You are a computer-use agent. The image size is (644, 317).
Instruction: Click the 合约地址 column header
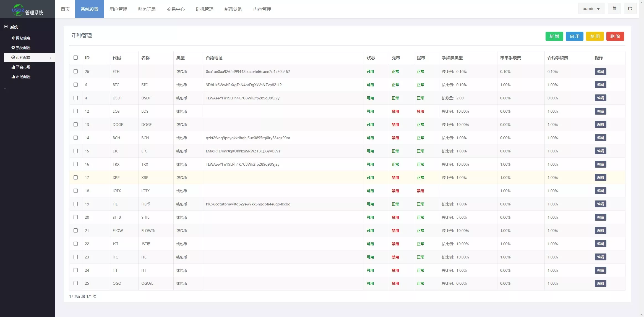214,58
